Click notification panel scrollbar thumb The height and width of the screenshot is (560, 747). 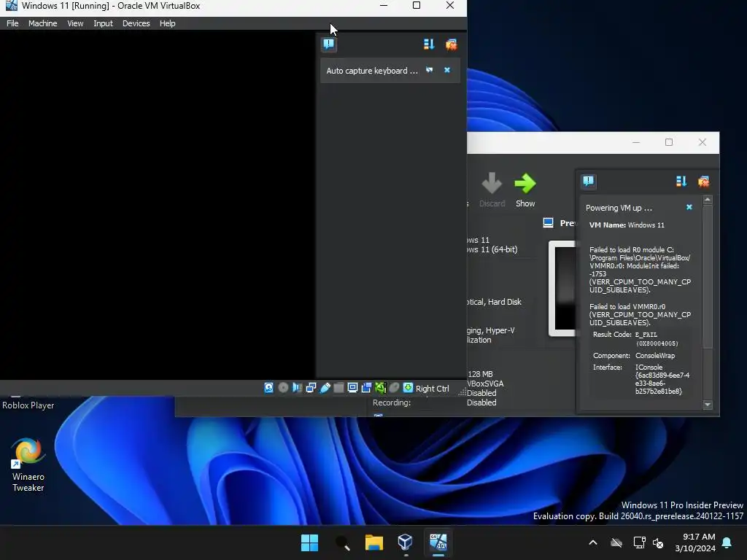coord(708,276)
